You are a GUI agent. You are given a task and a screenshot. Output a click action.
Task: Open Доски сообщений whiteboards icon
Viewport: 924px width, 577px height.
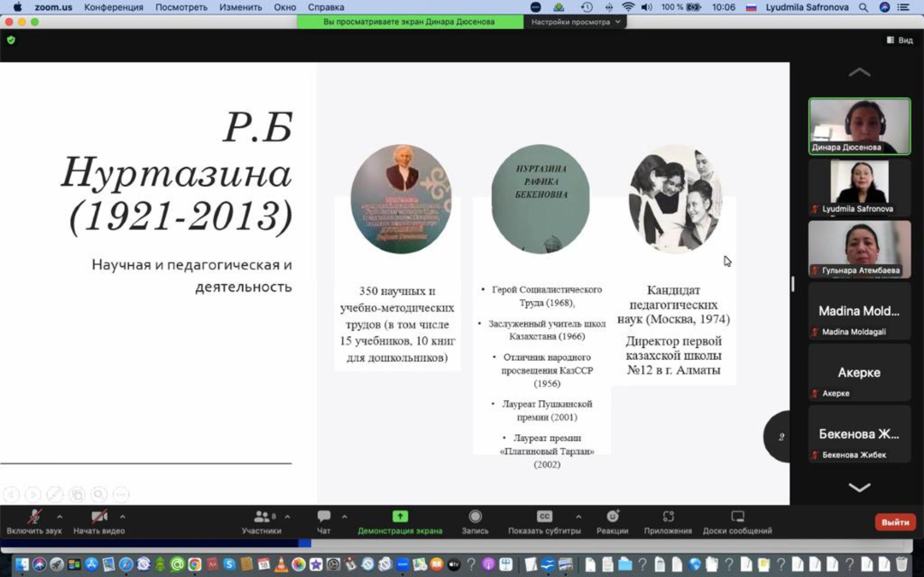point(737,517)
